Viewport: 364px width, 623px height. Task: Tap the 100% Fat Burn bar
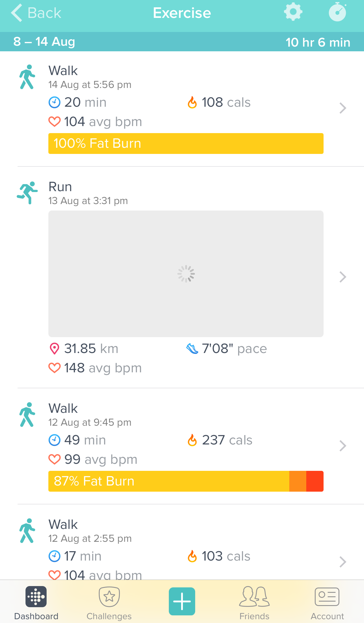pyautogui.click(x=186, y=143)
